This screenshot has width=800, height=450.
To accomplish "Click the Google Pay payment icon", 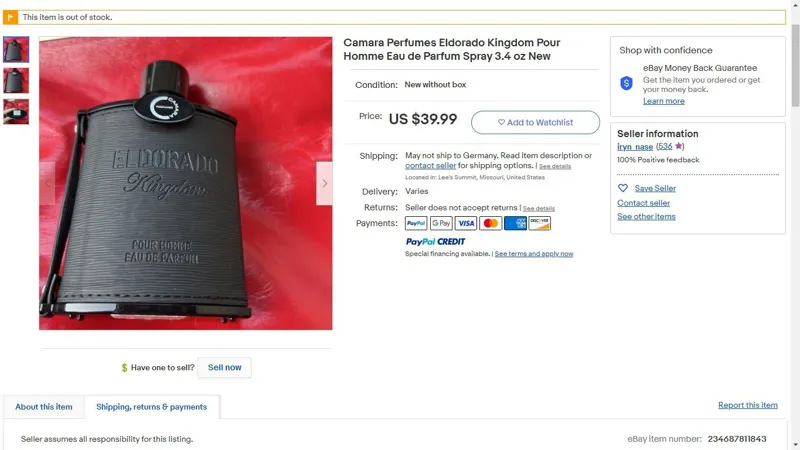I will 441,223.
